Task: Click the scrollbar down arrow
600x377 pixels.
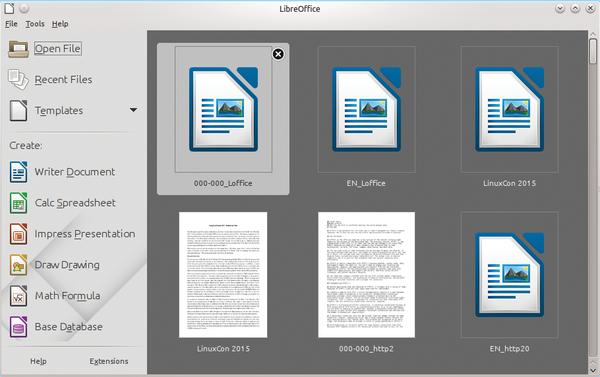Action: 593,370
